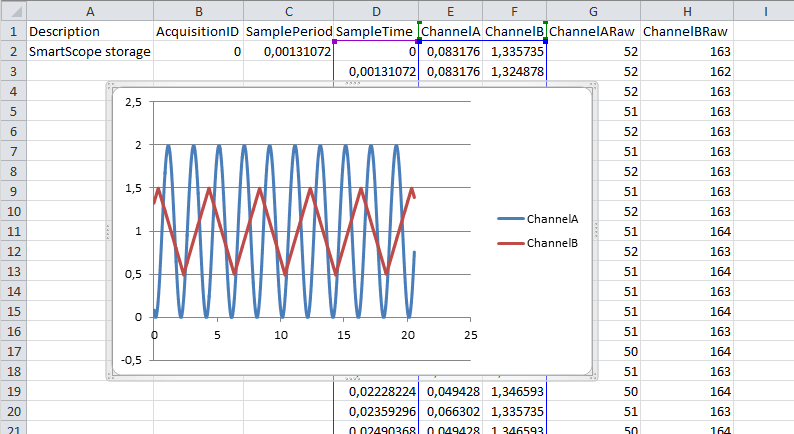The height and width of the screenshot is (434, 794).
Task: Click the chart's bottom-right corner resize handle
Action: (x=594, y=376)
